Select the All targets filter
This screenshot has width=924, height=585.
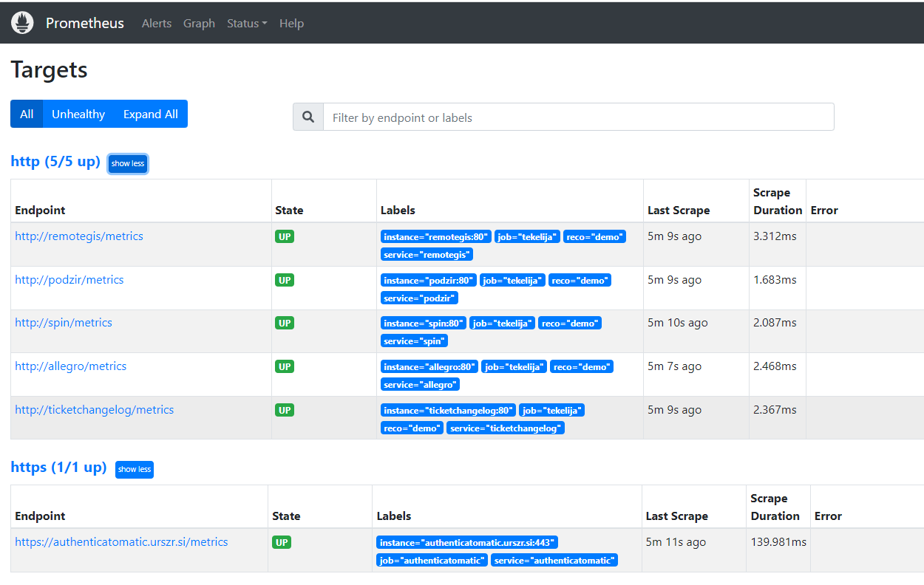point(27,114)
